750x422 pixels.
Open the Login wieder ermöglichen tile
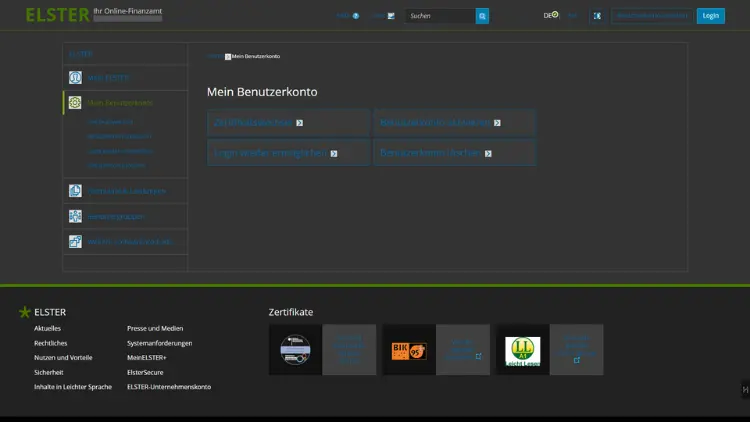point(288,153)
